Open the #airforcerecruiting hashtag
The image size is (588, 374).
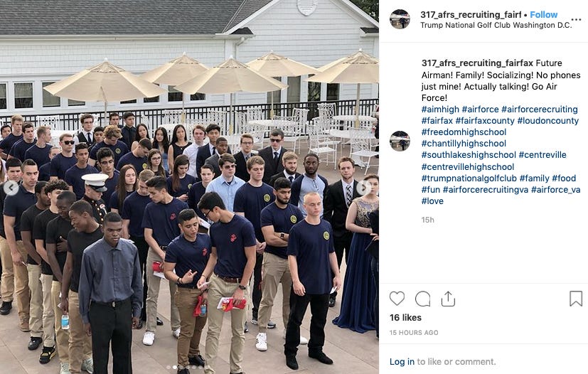pos(539,109)
